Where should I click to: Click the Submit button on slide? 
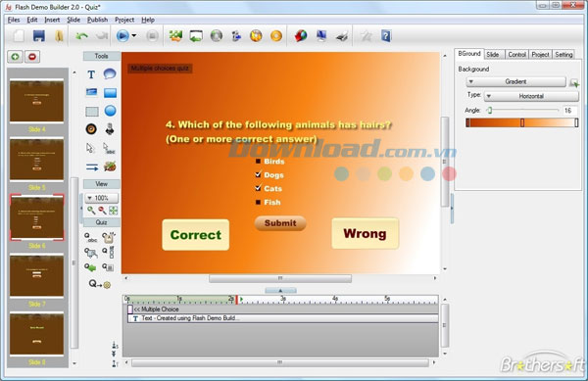(280, 223)
